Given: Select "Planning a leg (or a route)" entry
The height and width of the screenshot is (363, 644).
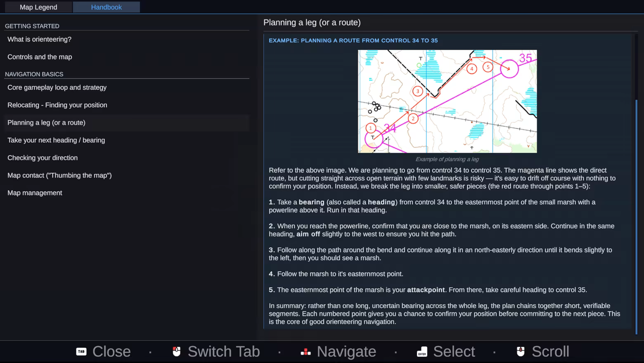Looking at the screenshot, I should [x=46, y=123].
